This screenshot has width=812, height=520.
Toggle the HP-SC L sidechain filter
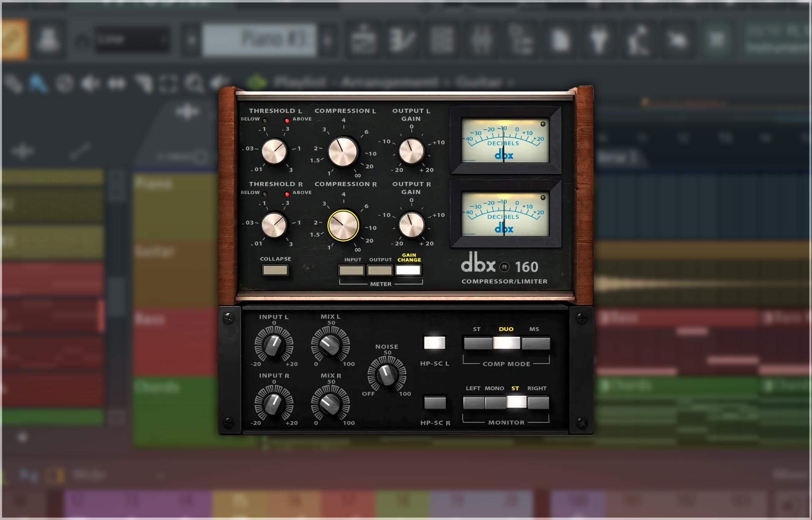(x=435, y=342)
